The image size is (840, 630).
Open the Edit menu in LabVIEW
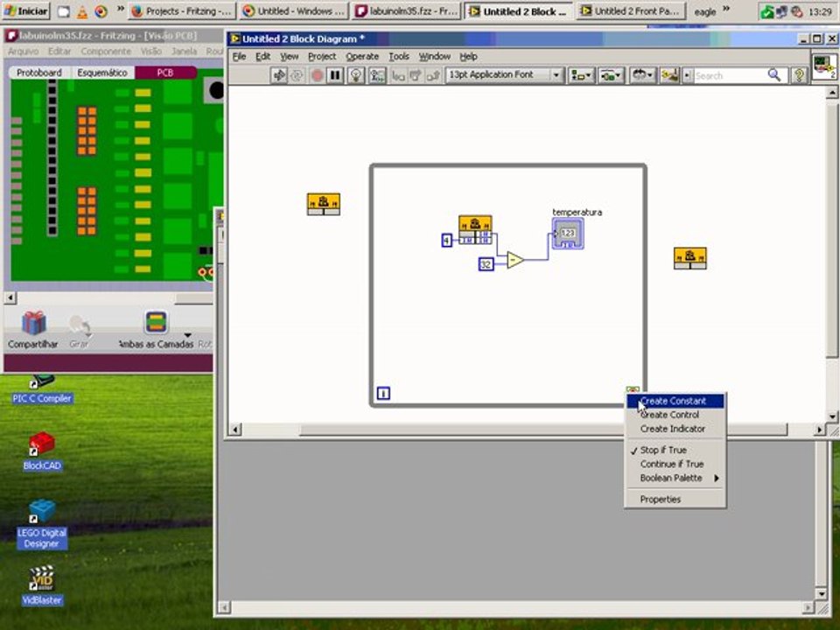262,56
